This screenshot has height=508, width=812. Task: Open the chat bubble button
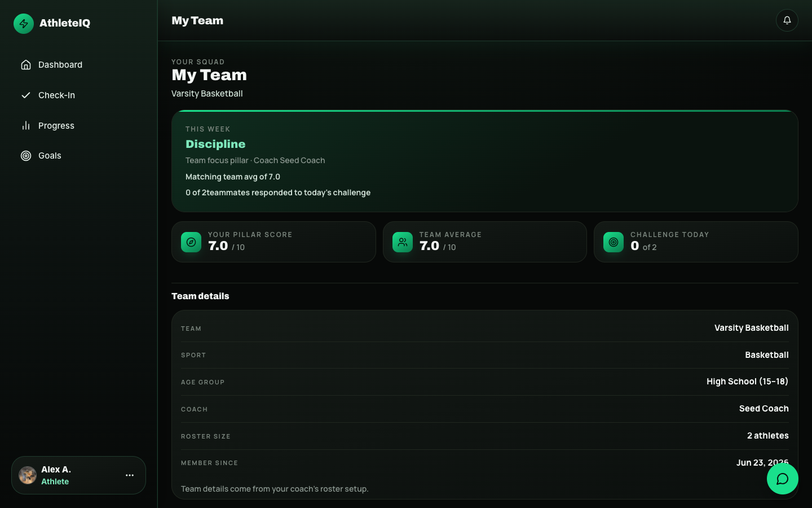click(782, 479)
